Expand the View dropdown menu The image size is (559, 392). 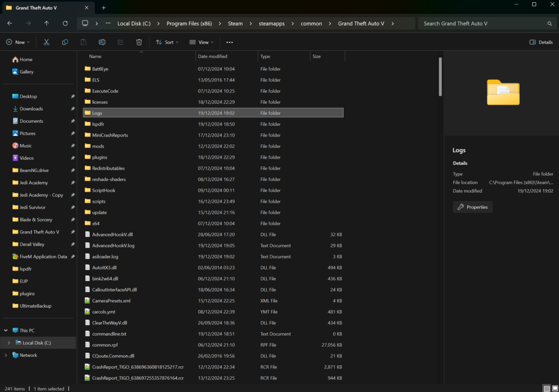(x=201, y=42)
